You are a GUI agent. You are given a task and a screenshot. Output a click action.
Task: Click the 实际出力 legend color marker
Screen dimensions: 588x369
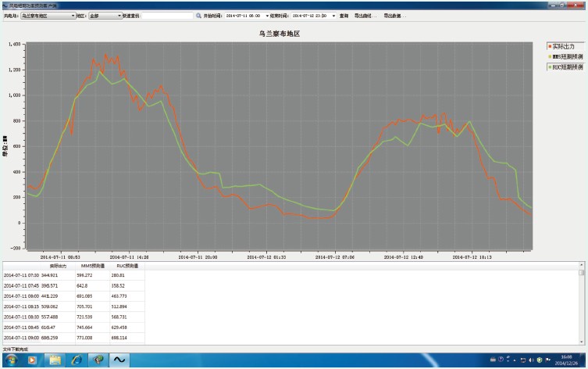pyautogui.click(x=550, y=47)
